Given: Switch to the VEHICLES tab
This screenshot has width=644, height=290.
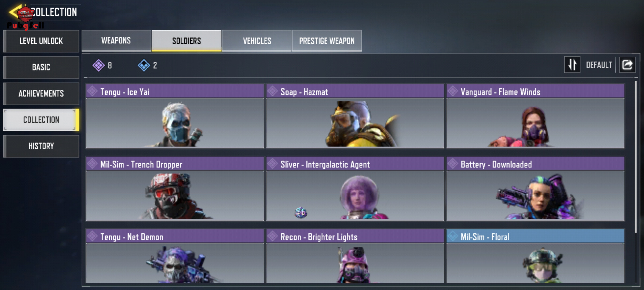Looking at the screenshot, I should click(257, 41).
